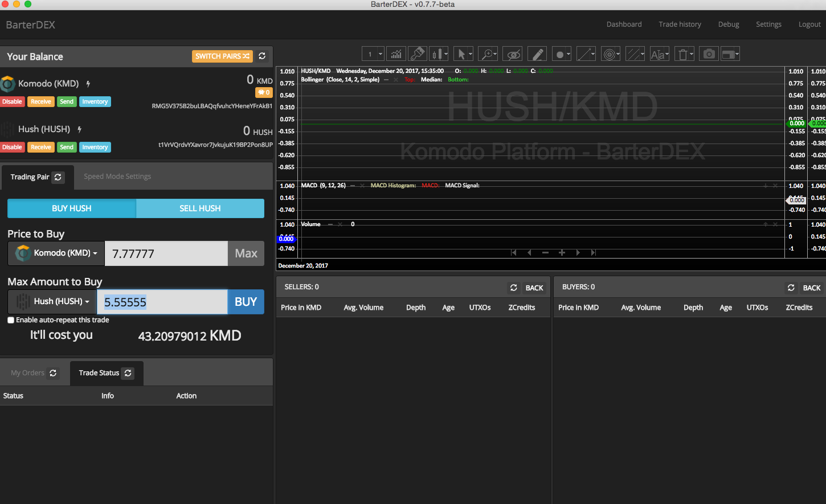Click the Price to Buy input field
This screenshot has width=826, height=504.
[166, 253]
